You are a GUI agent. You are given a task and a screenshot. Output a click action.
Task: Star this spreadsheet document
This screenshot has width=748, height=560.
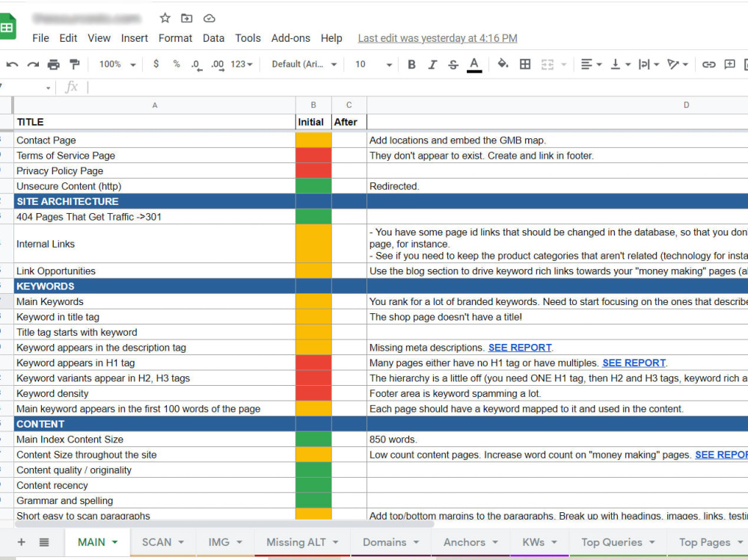165,18
